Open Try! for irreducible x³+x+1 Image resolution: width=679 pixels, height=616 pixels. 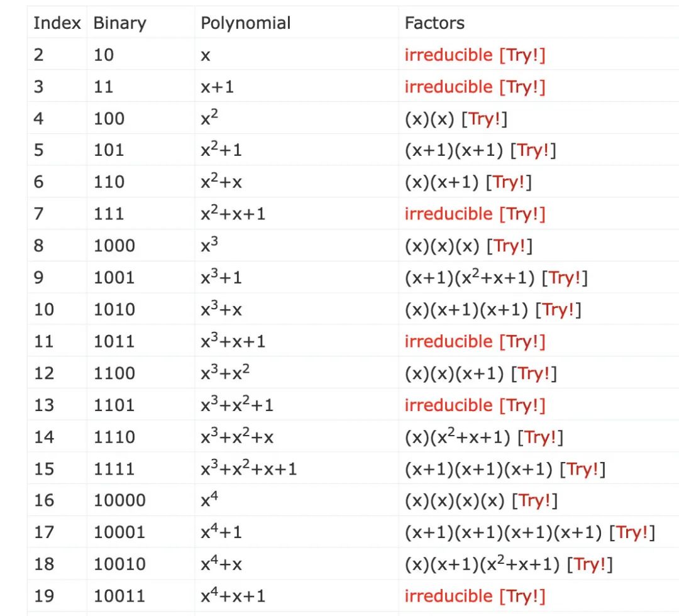[522, 341]
